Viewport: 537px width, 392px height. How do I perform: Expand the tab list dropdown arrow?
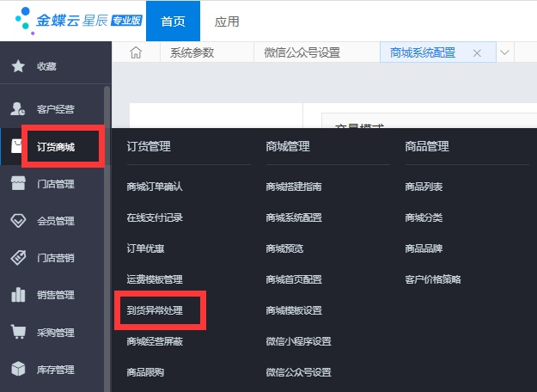tap(504, 53)
